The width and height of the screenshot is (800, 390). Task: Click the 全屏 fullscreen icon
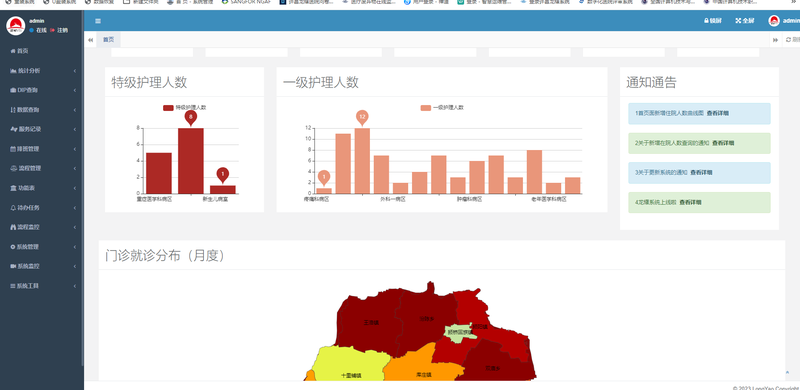(738, 21)
